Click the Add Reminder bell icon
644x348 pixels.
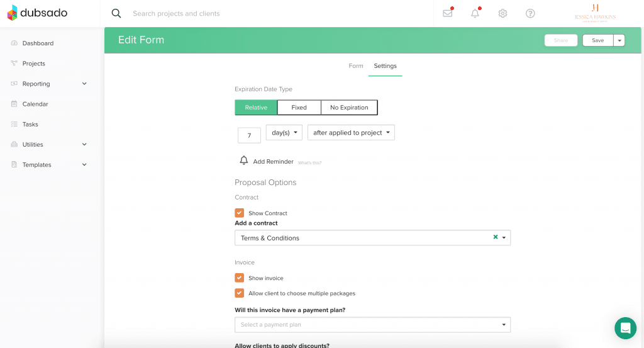(243, 160)
